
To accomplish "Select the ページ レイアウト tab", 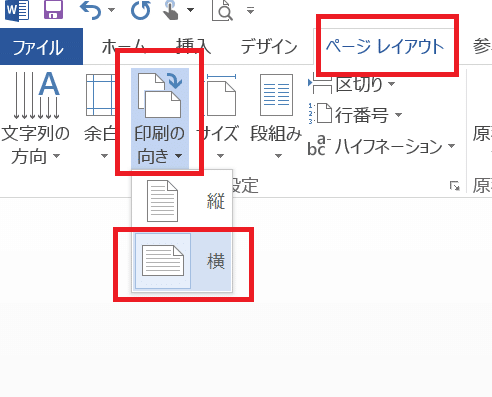I will click(x=385, y=46).
